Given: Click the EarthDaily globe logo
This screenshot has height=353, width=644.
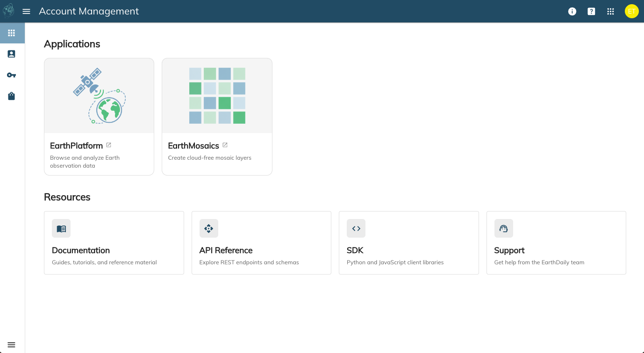Looking at the screenshot, I should click(8, 11).
